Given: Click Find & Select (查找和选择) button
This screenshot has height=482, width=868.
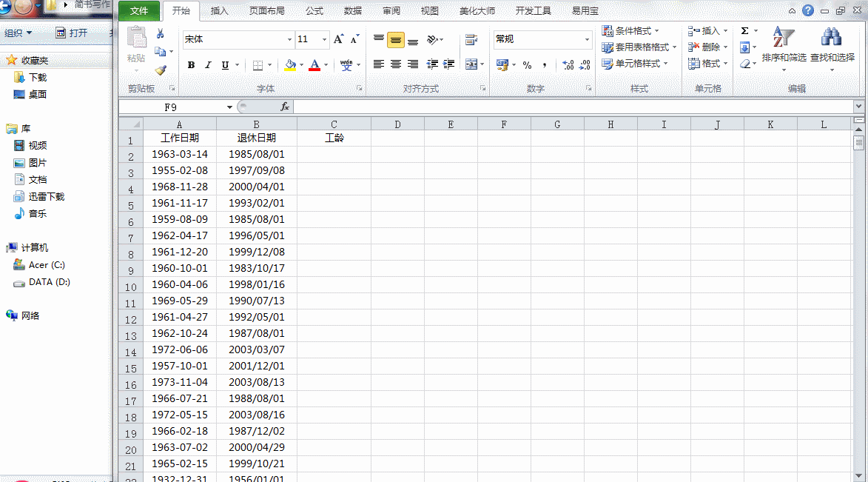Looking at the screenshot, I should point(832,49).
